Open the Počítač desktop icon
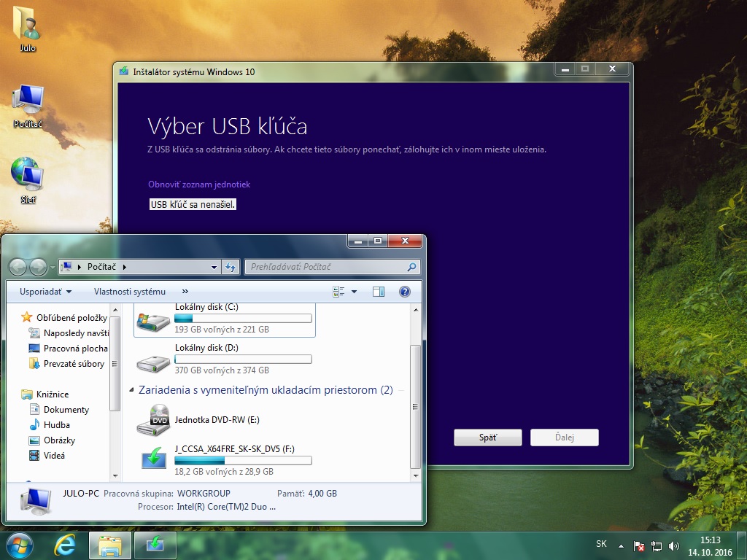747x560 pixels. click(x=28, y=106)
